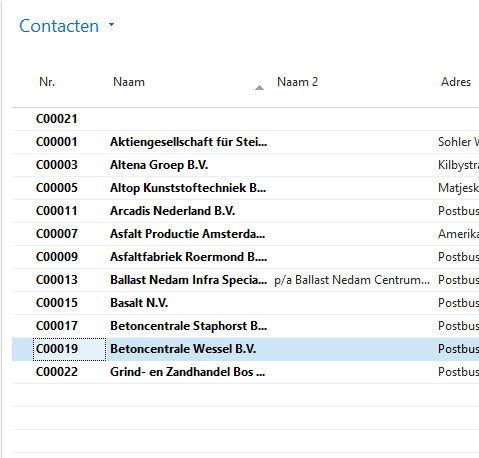Click Postbus address in Arcadis row
479x458 pixels.
point(458,211)
